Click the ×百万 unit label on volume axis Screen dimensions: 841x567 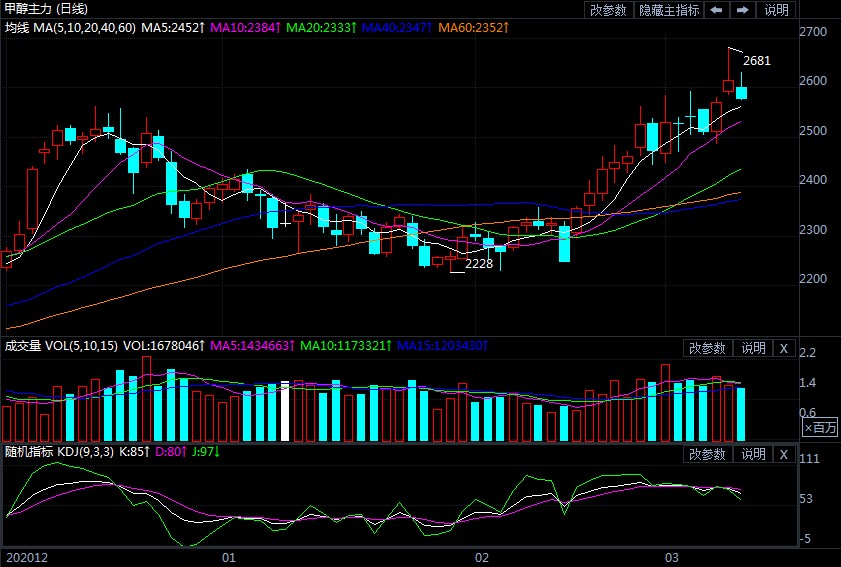(820, 427)
